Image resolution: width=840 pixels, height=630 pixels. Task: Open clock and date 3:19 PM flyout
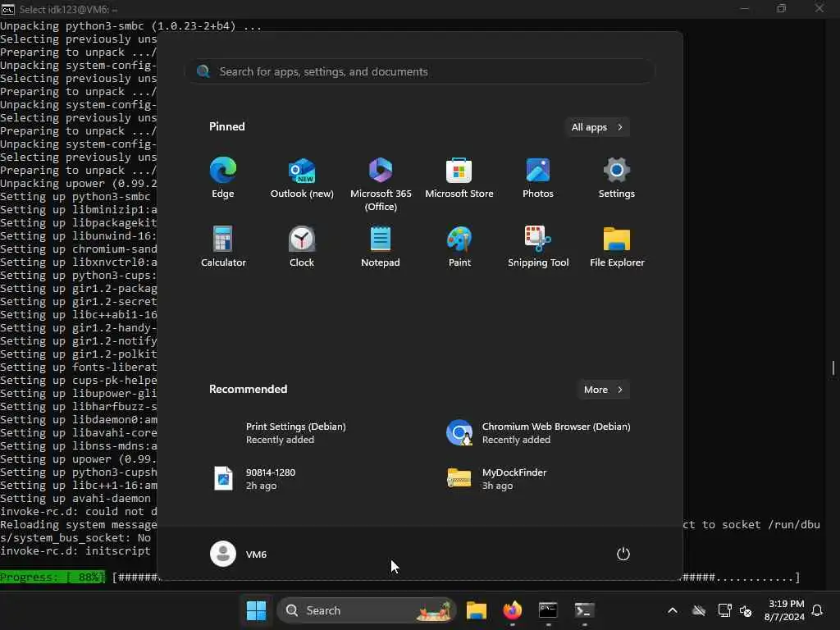(x=784, y=610)
